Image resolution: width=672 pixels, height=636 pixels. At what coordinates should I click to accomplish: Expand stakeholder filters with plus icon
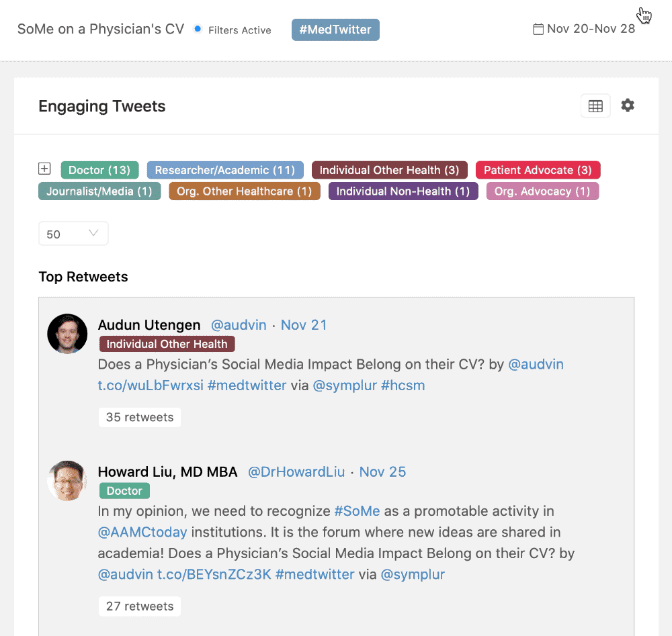tap(44, 169)
